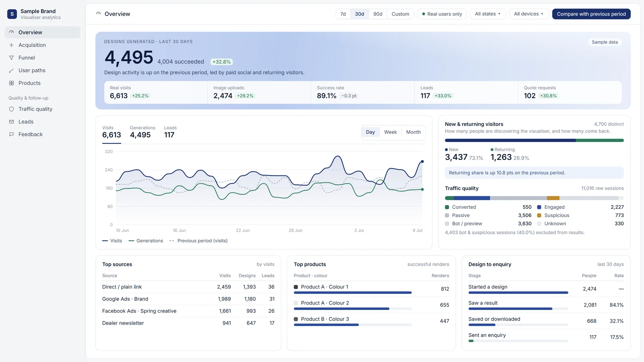
Task: Click the Saved or downloaded stage
Action: click(546, 321)
